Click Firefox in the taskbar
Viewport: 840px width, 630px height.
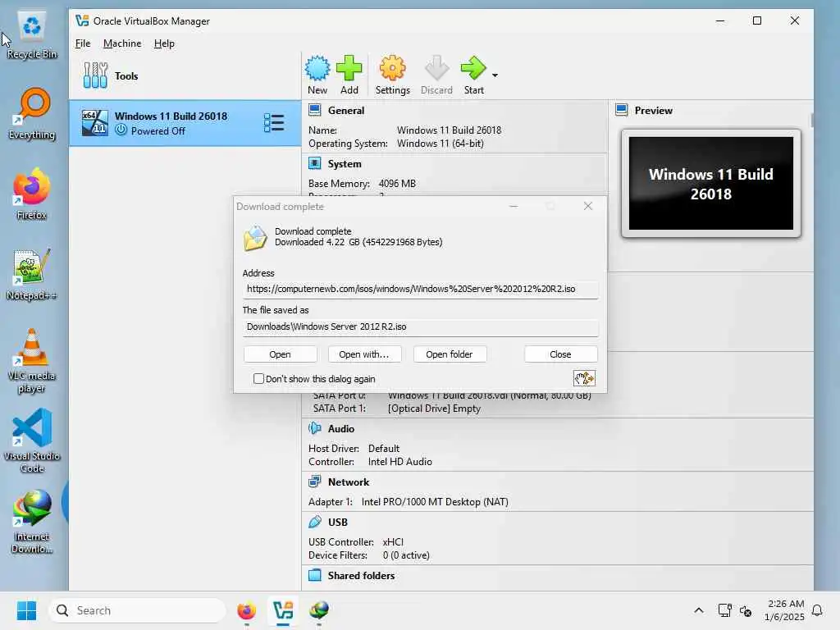click(x=246, y=610)
